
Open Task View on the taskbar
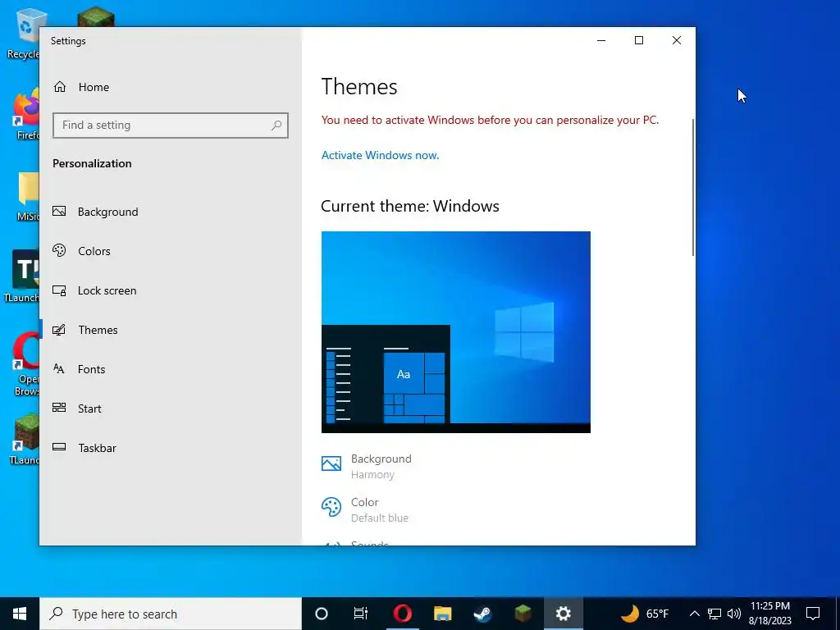click(x=361, y=614)
